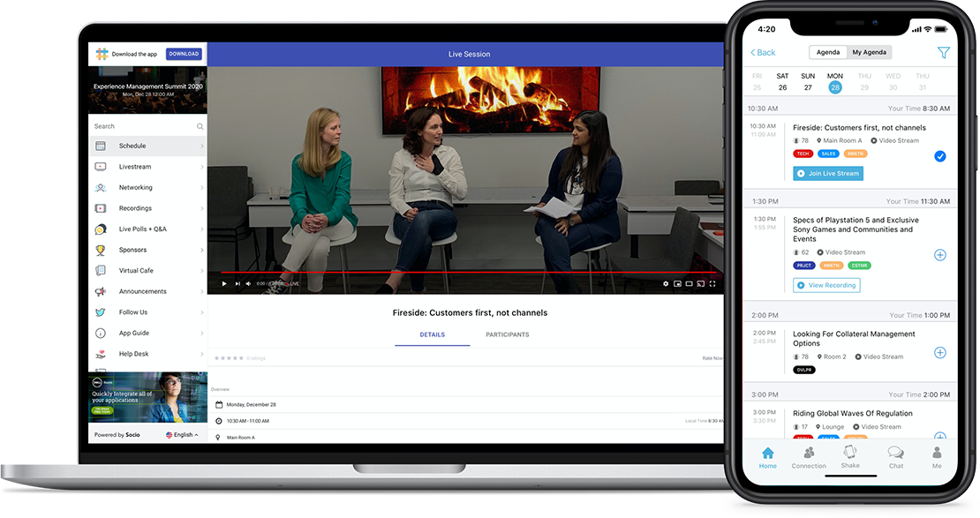Tap the Join Live Stream button
This screenshot has height=518, width=980.
828,174
